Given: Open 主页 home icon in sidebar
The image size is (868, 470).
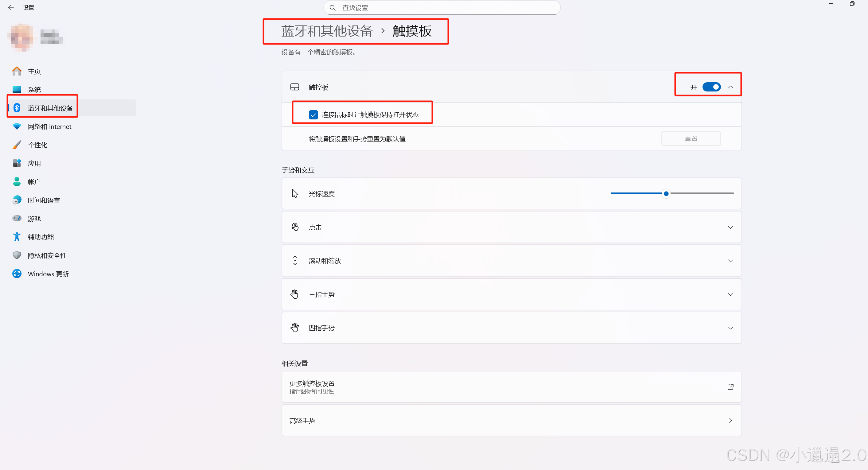Looking at the screenshot, I should pos(17,71).
